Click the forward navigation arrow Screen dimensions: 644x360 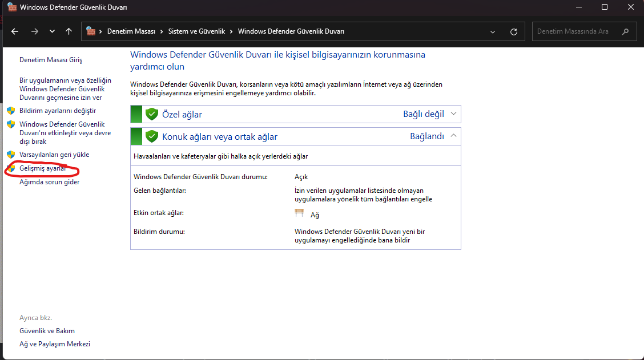[x=34, y=31]
